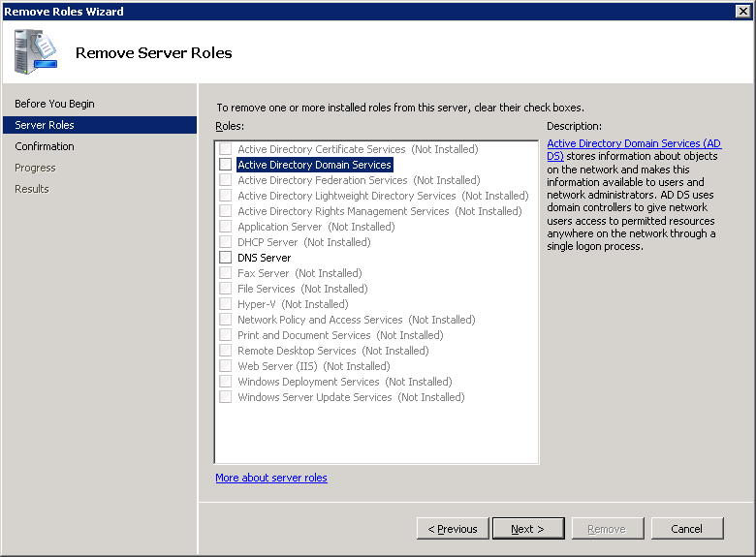This screenshot has width=756, height=557.
Task: Close the Remove Roles Wizard window
Action: [743, 11]
